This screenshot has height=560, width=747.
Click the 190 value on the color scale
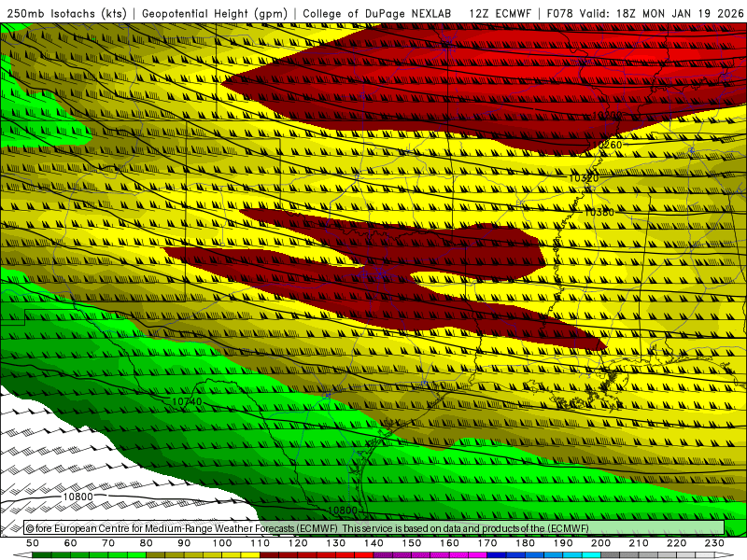click(x=563, y=543)
